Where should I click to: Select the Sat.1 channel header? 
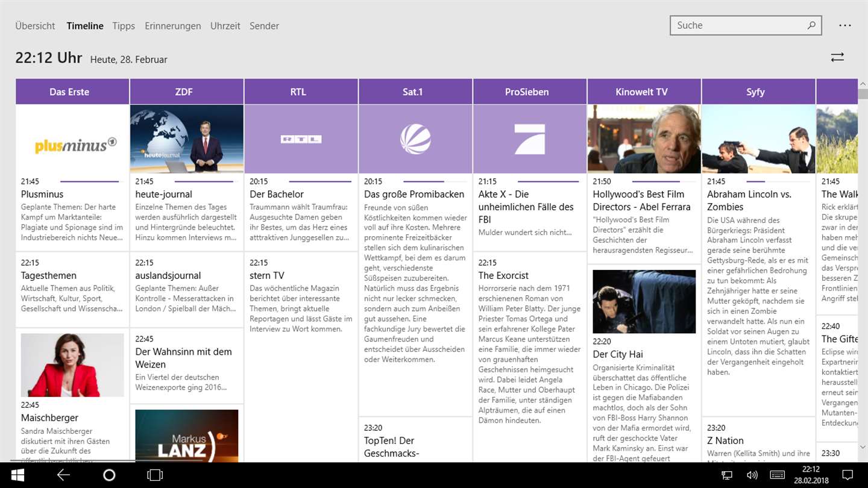tap(415, 92)
